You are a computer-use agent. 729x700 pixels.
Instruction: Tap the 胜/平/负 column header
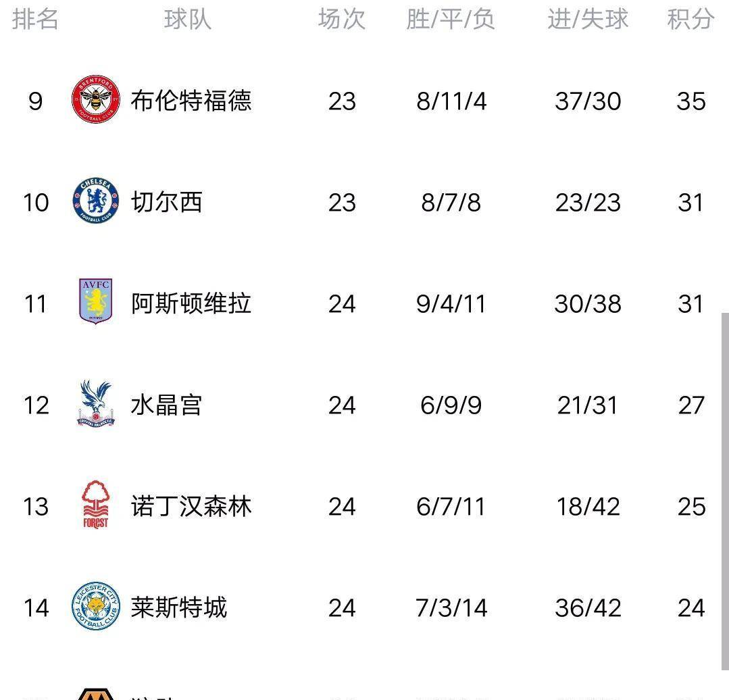click(451, 20)
